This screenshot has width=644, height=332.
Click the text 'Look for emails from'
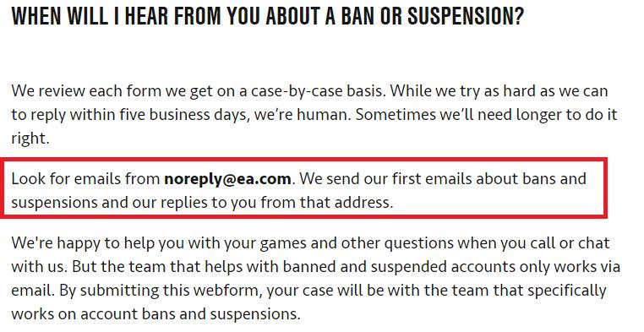[x=85, y=179]
